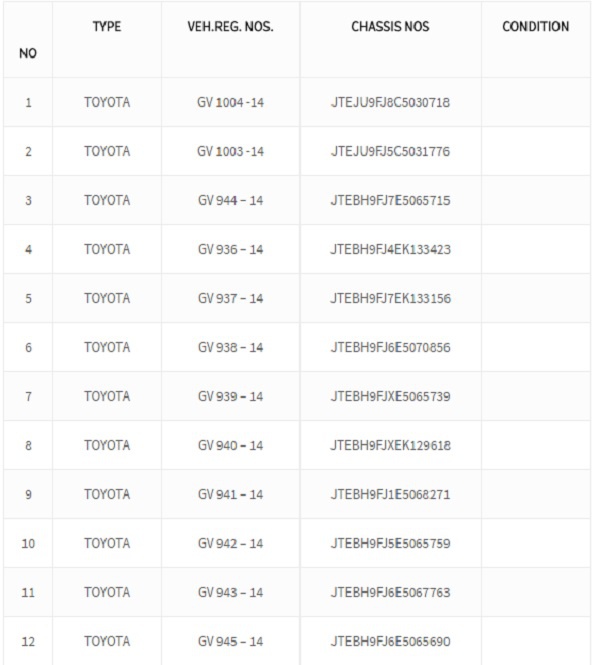Click TOYOTA in row 7
The image size is (600, 665).
click(x=107, y=397)
